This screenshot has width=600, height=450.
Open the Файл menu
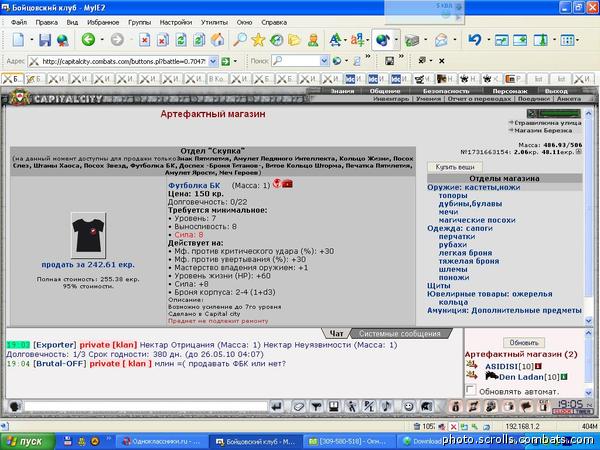[x=19, y=22]
